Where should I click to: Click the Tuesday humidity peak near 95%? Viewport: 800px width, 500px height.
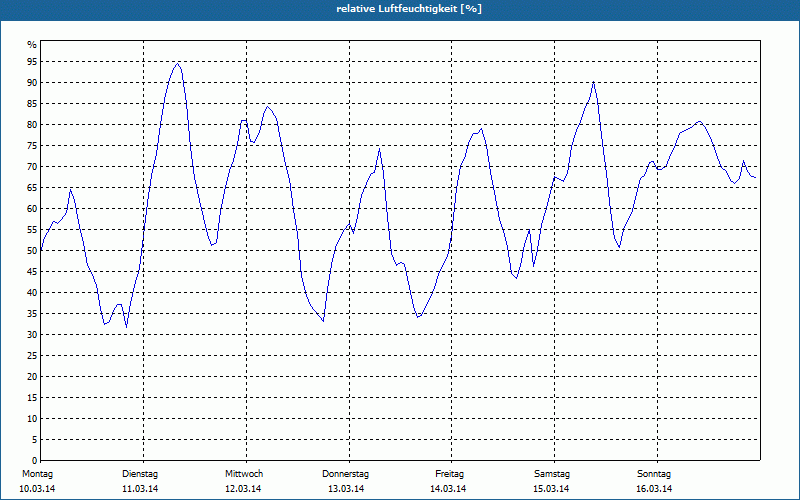[177, 63]
